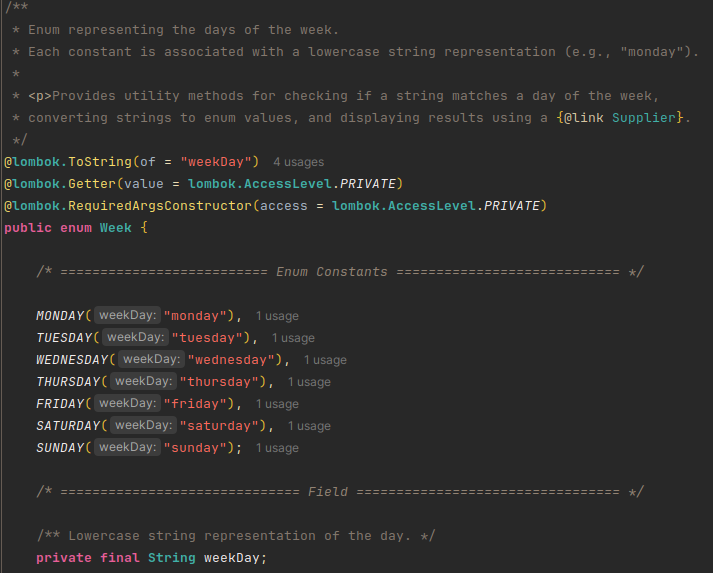Click the "tuesday" string literal
Screen dimensions: 713x573
point(207,337)
